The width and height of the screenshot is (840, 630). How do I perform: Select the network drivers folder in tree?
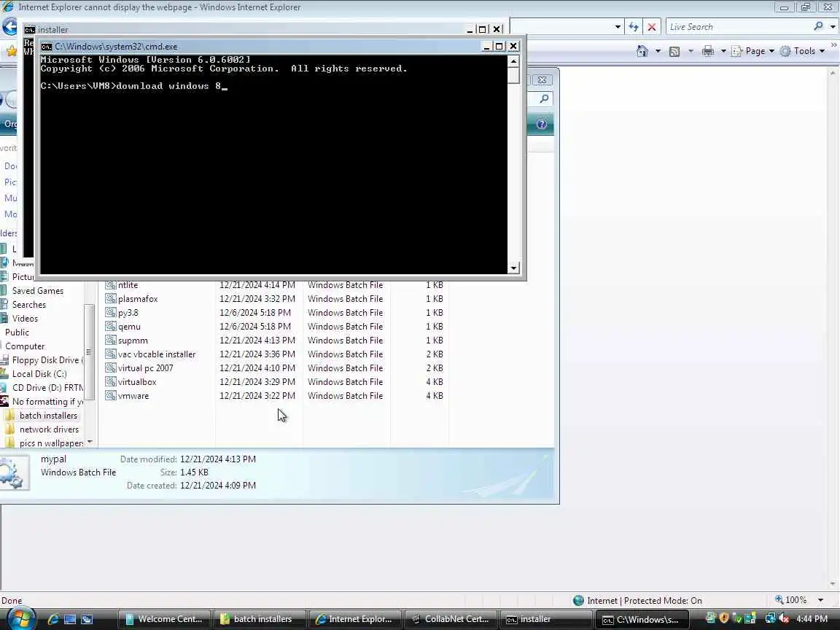coord(49,429)
